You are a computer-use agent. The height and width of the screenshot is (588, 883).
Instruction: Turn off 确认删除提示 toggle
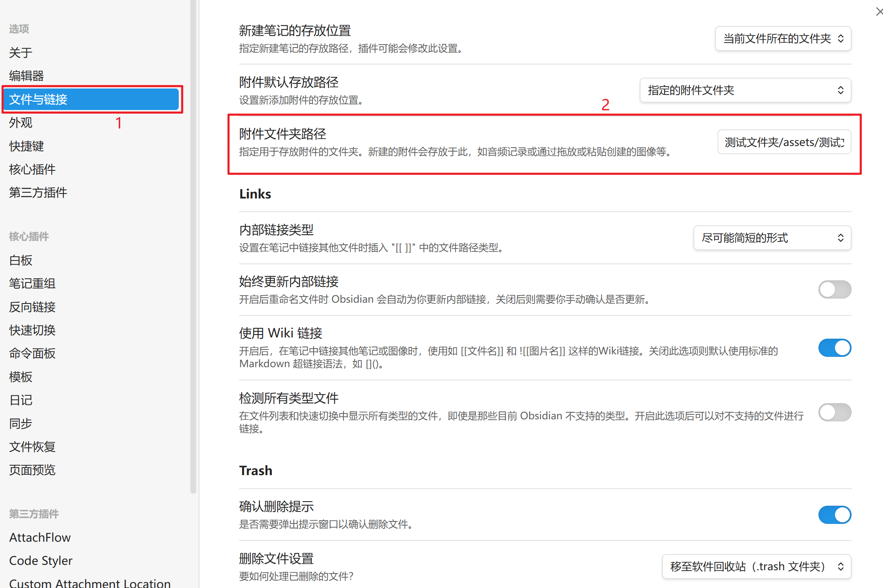(834, 515)
